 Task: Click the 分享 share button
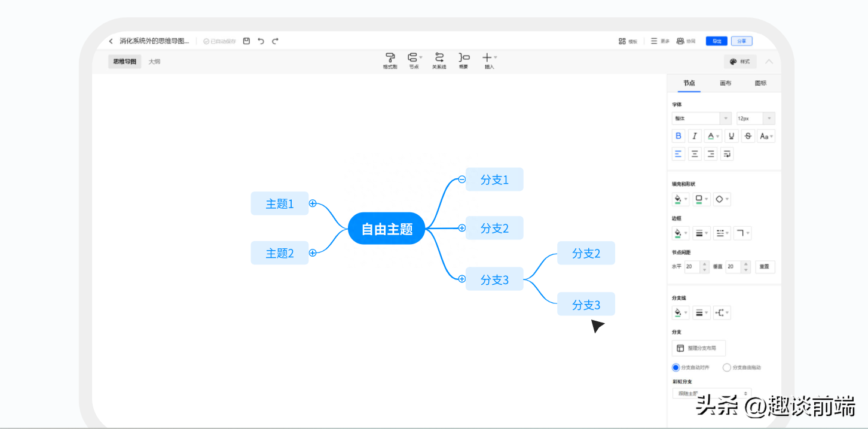[x=742, y=41]
